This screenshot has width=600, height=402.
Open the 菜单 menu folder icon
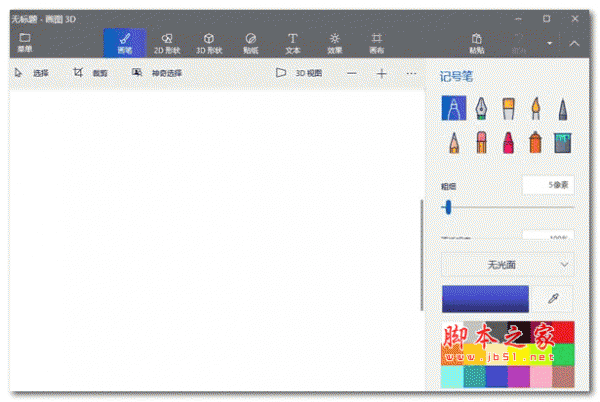coord(25,42)
